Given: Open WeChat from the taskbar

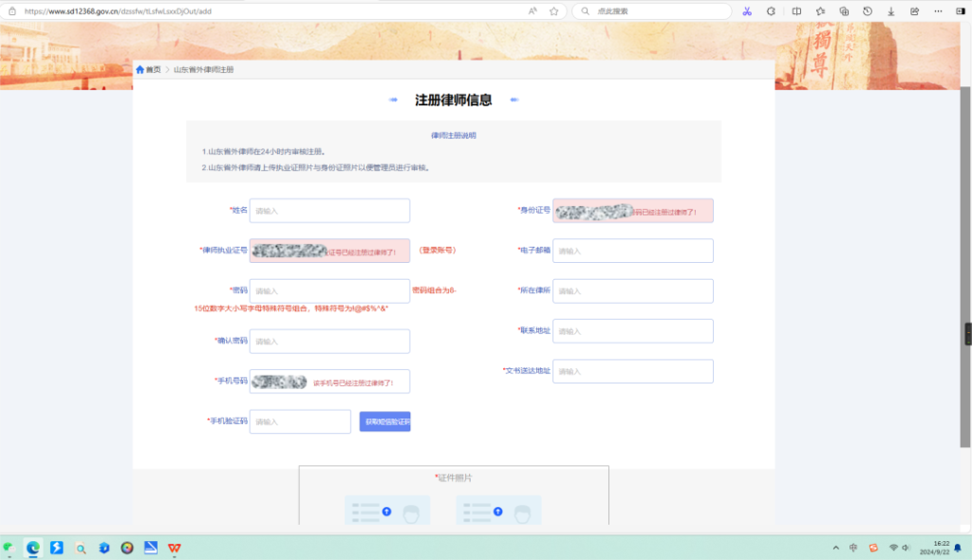Looking at the screenshot, I should [x=9, y=548].
